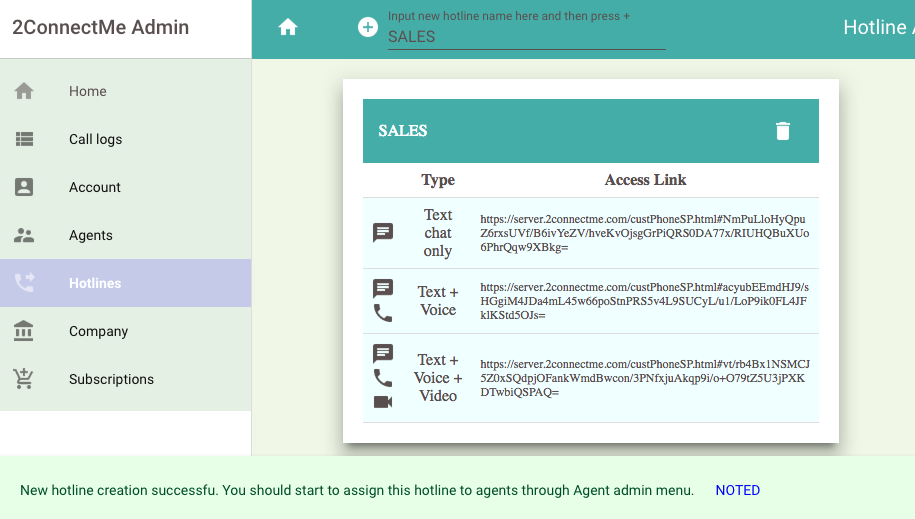Click the Subscriptions cart icon
Image resolution: width=915 pixels, height=519 pixels.
click(x=25, y=379)
